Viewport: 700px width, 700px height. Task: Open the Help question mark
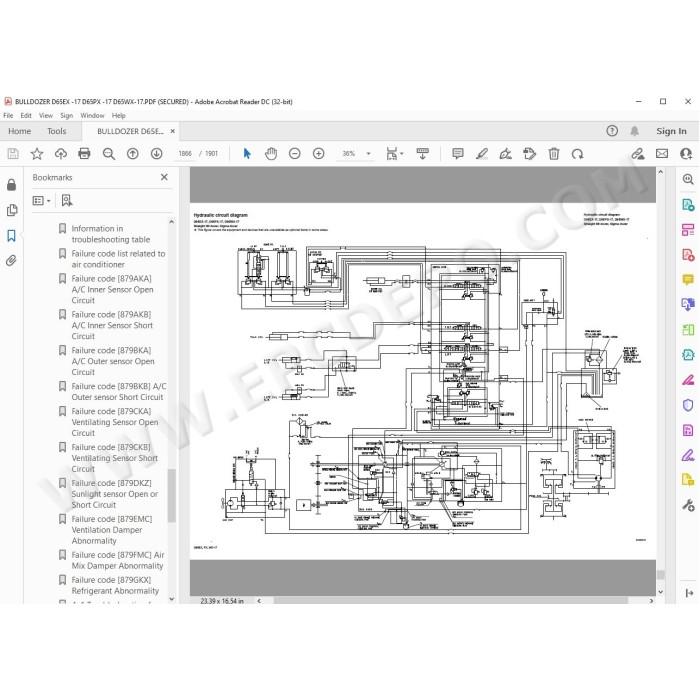point(612,131)
